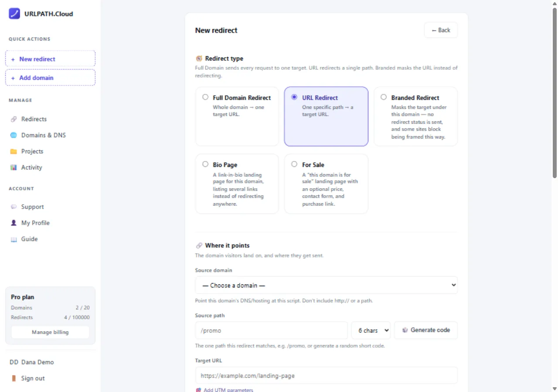Click the Target URL input field
This screenshot has width=558, height=392.
point(327,375)
